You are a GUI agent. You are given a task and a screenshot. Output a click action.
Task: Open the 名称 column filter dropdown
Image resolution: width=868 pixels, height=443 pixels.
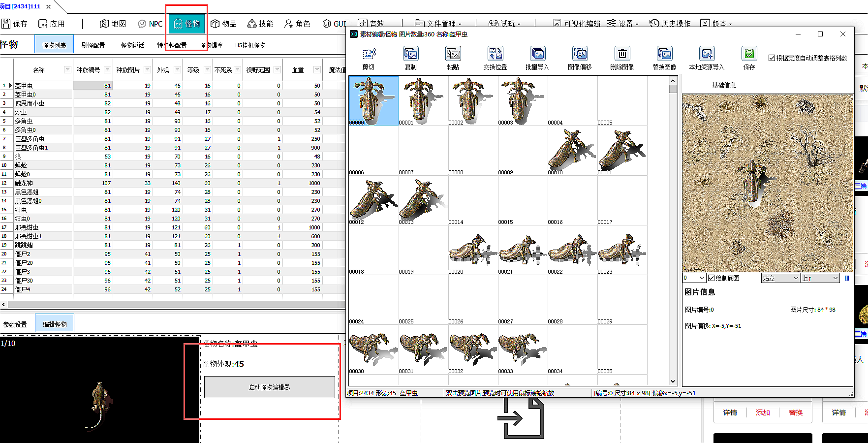tap(67, 70)
